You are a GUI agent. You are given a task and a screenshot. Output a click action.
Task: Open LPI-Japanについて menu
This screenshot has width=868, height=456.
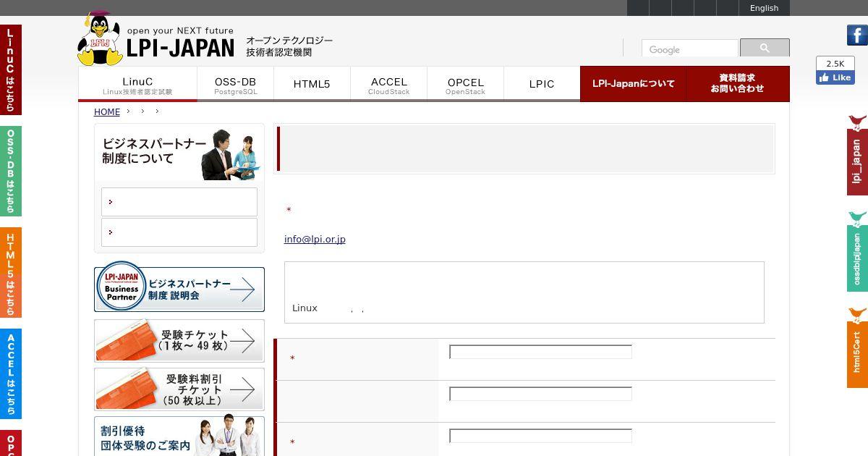tap(633, 84)
